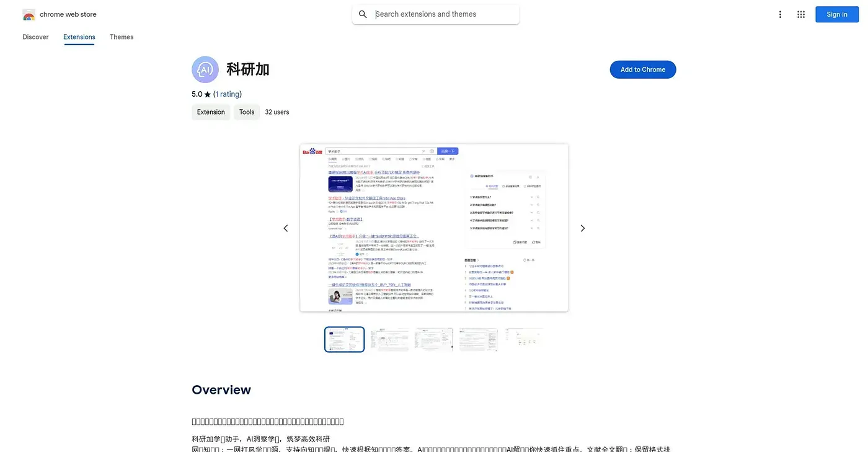868x452 pixels.
Task: Click the Chrome Web Store logo
Action: pyautogui.click(x=29, y=14)
